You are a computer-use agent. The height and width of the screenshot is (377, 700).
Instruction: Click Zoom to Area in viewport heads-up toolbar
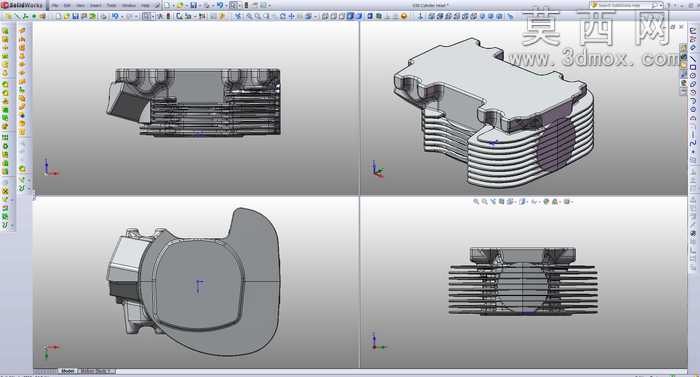[484, 201]
